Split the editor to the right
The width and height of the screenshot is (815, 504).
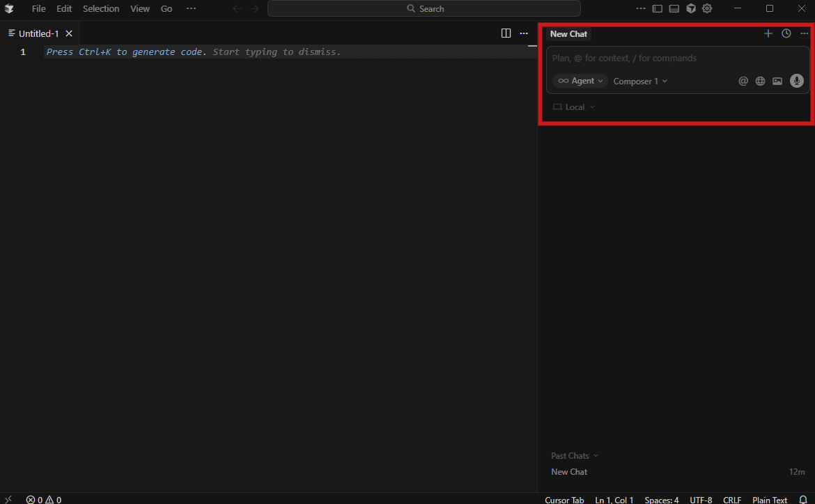506,33
